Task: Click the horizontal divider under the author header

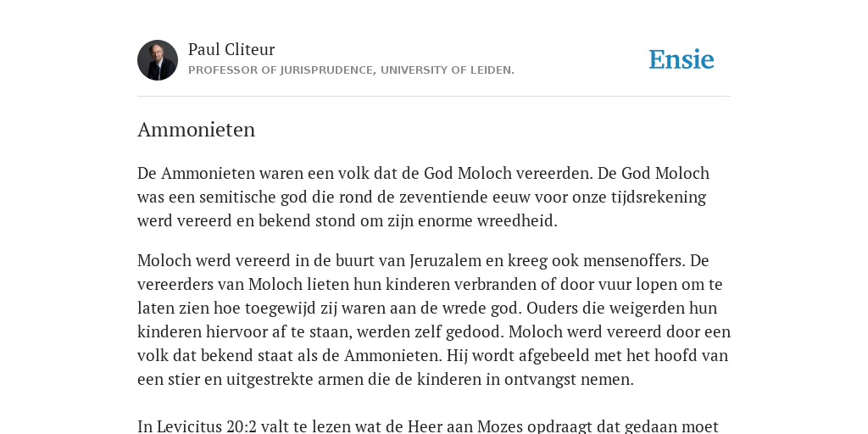Action: (x=434, y=97)
